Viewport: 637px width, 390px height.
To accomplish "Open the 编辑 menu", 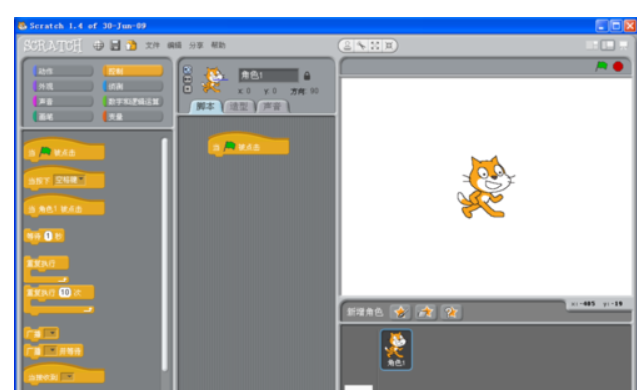I will (x=174, y=45).
